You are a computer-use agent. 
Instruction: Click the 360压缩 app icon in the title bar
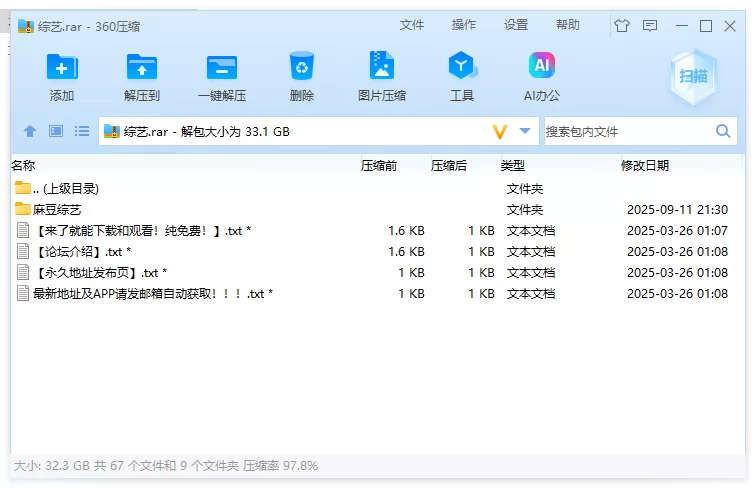tap(26, 26)
